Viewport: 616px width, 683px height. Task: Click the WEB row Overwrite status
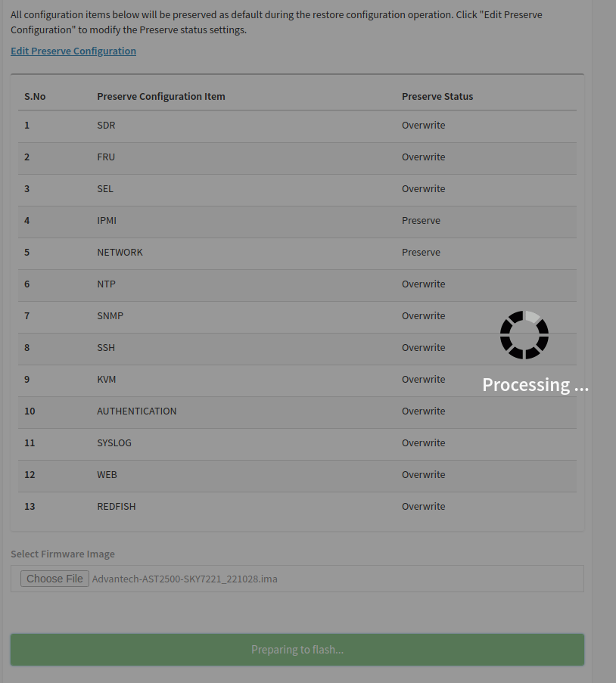423,475
